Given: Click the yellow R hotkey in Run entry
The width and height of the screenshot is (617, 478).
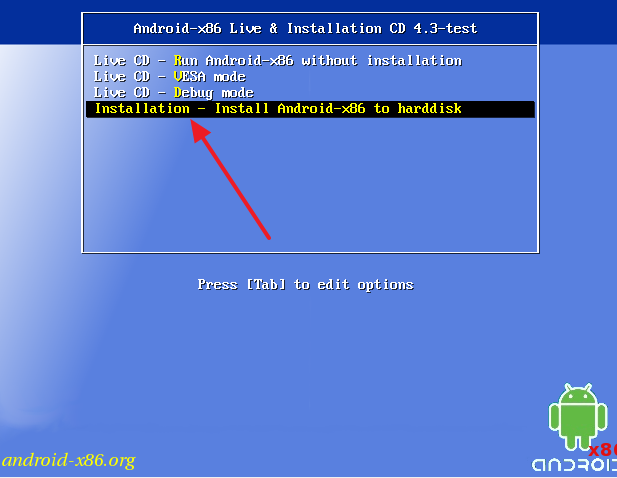Looking at the screenshot, I should tap(177, 61).
